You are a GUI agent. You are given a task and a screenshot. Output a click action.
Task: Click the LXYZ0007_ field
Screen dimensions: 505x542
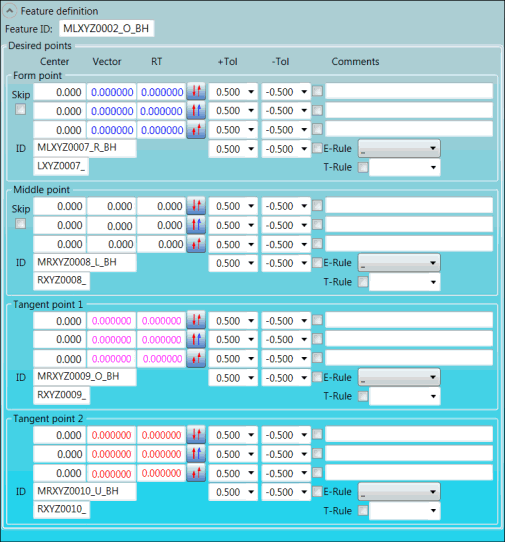tap(61, 167)
